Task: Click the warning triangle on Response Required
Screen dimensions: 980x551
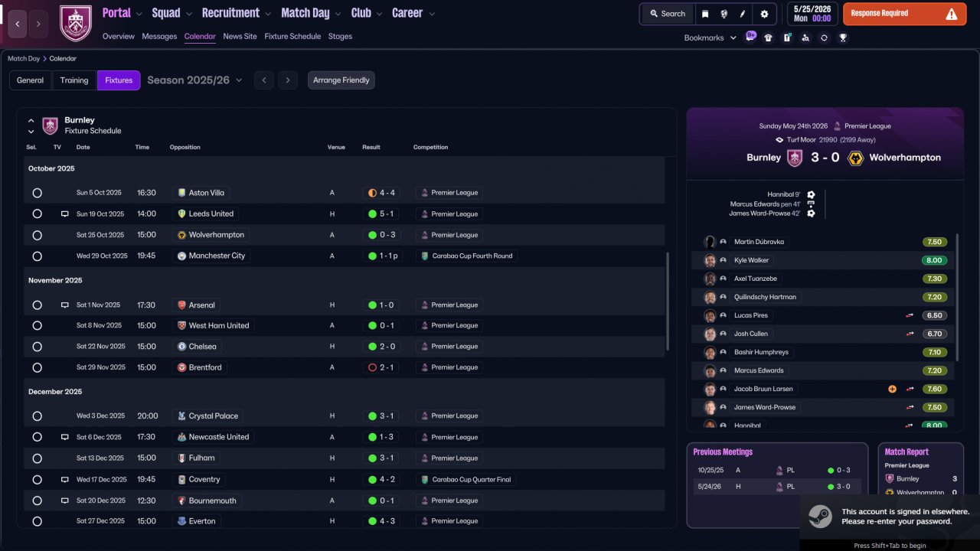Action: 952,14
